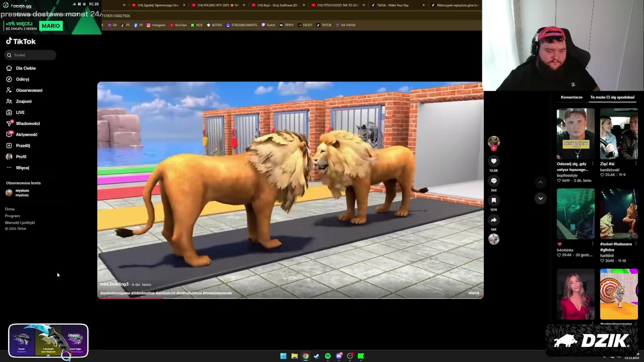This screenshot has height=362, width=644.
Task: Click the skins ad banner at the bottom left
Action: coord(48,340)
